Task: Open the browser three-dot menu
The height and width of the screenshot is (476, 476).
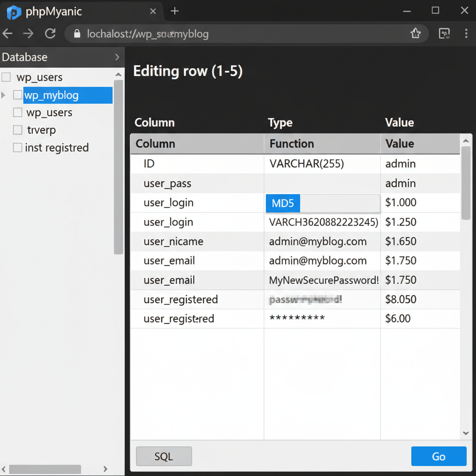Action: [466, 33]
